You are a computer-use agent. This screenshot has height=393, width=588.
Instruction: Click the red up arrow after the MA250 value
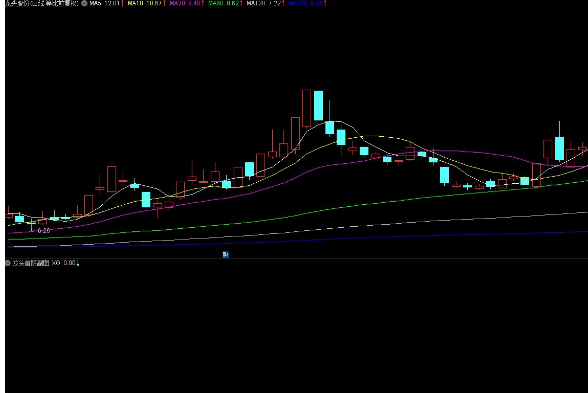(325, 3)
